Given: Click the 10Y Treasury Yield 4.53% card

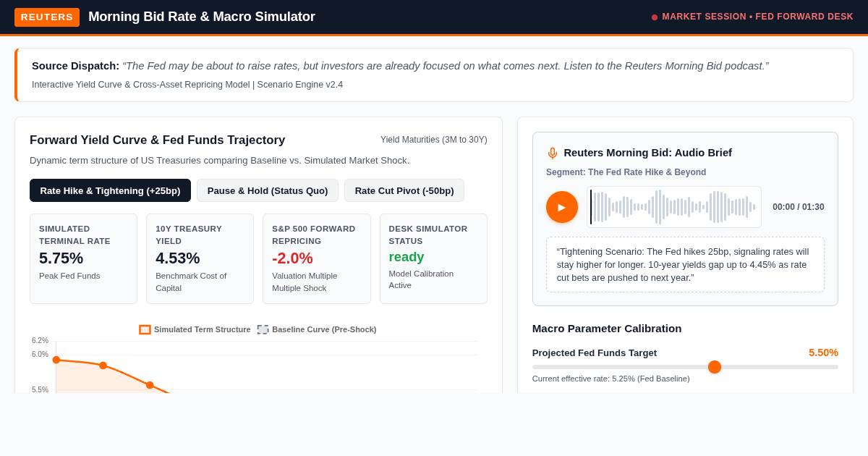Looking at the screenshot, I should (200, 258).
